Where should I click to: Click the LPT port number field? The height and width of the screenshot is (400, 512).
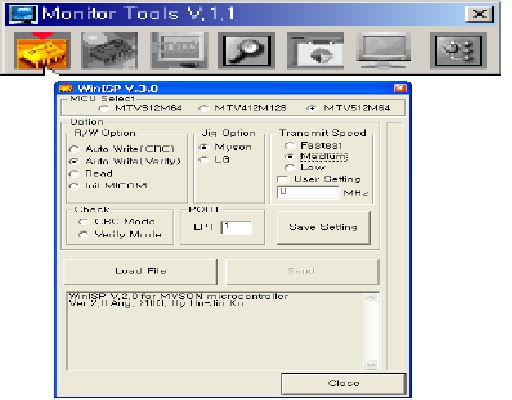(236, 228)
